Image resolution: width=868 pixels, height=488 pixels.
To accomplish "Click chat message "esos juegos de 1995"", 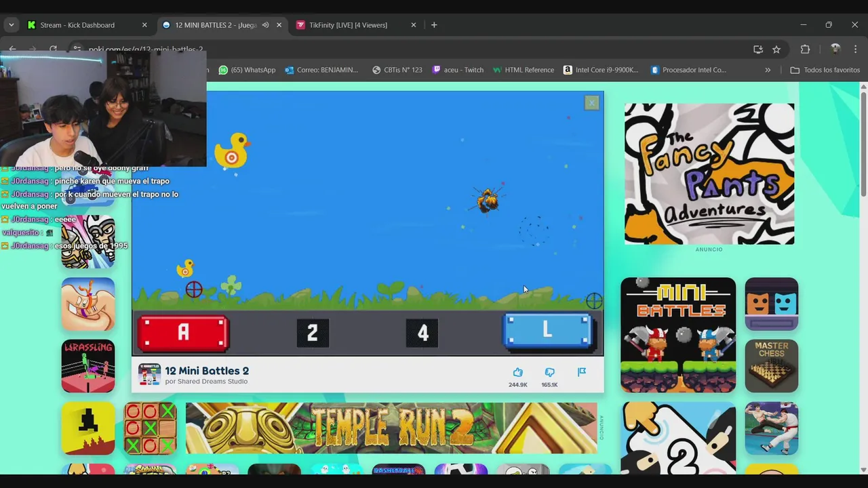I will tap(90, 245).
